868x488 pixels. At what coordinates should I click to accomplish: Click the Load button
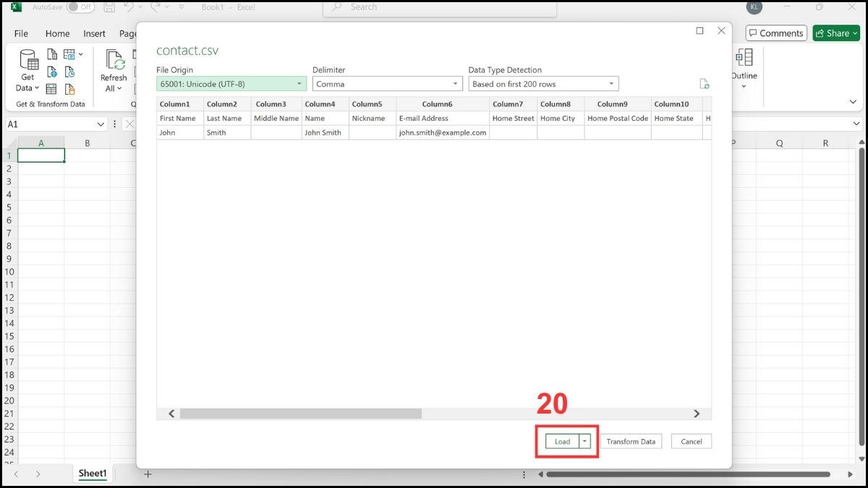click(563, 441)
